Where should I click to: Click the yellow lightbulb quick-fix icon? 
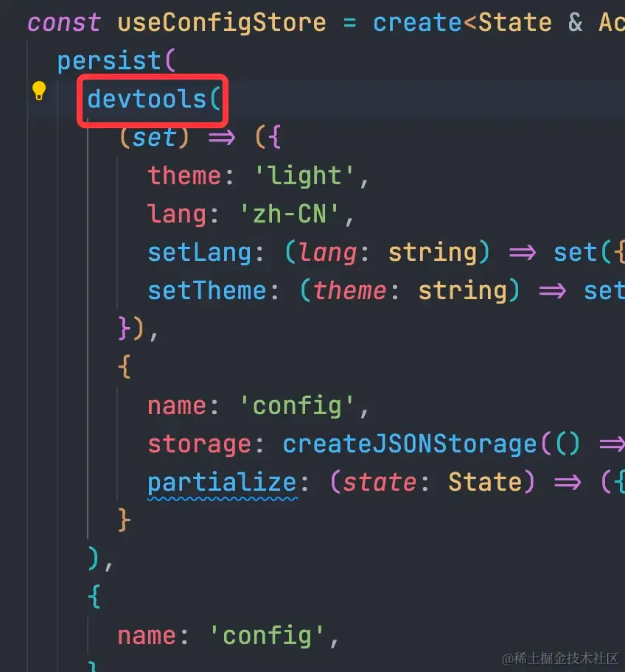39,91
